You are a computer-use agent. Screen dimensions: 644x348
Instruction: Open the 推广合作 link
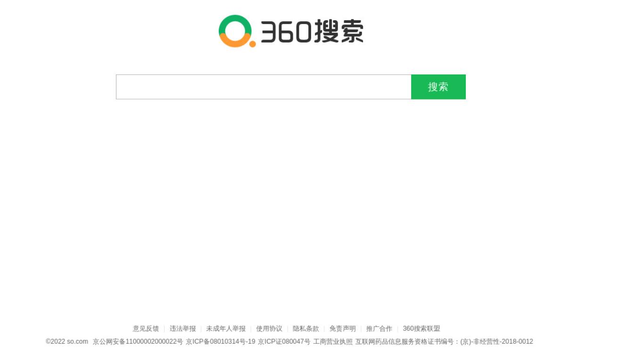(380, 329)
